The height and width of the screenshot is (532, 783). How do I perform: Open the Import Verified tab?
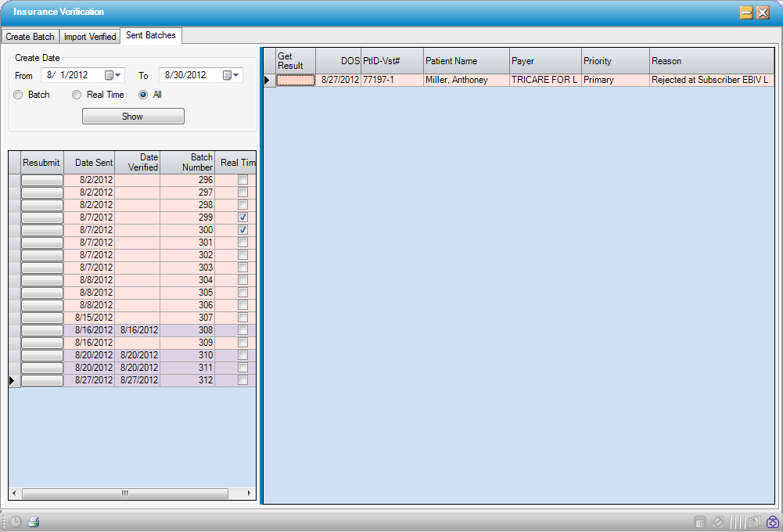(x=90, y=37)
